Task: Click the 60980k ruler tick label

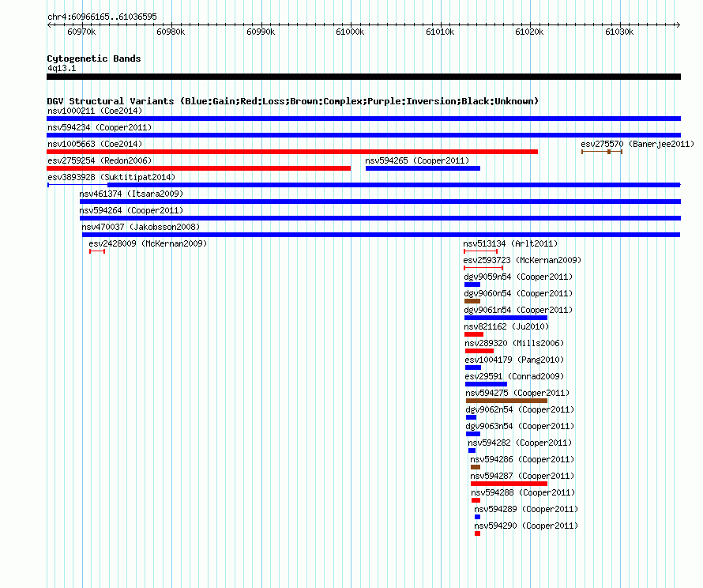Action: tap(171, 32)
